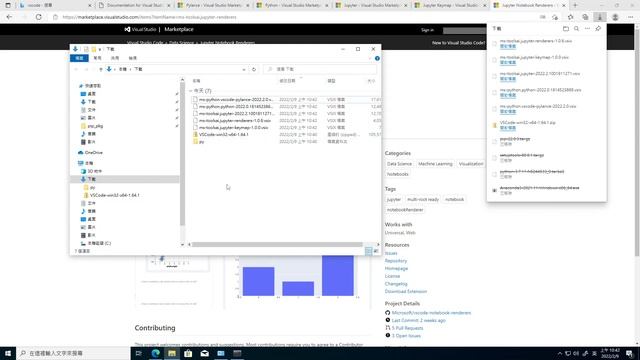The width and height of the screenshot is (640, 360).
Task: Go up one folder level in Explorer
Action: pos(101,69)
